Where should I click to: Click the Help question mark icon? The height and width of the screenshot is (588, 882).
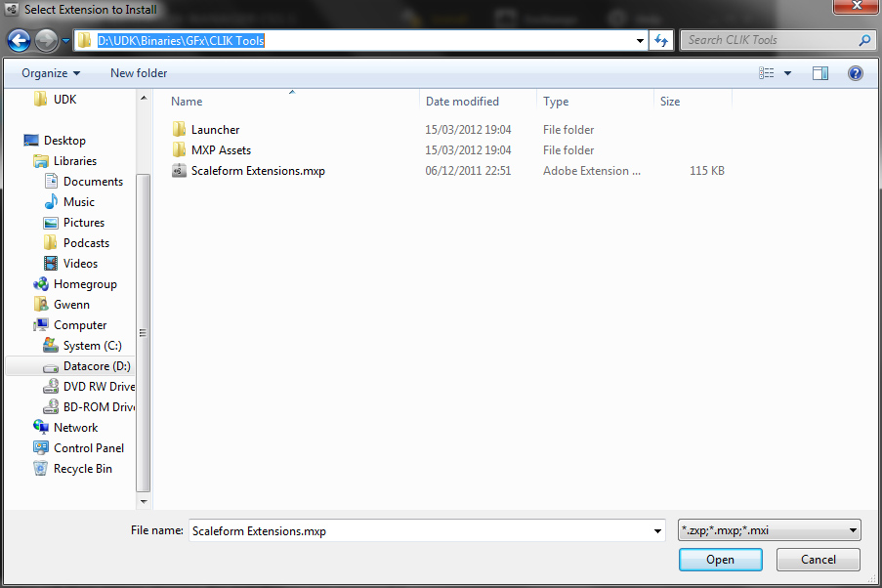[x=855, y=73]
